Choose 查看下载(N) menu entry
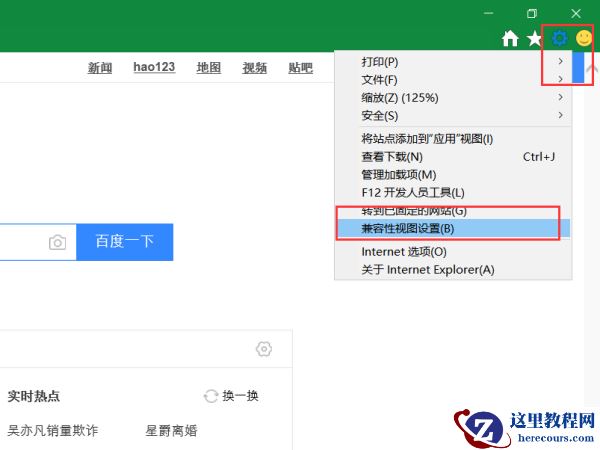Screen dimensions: 600x450 [x=453, y=157]
